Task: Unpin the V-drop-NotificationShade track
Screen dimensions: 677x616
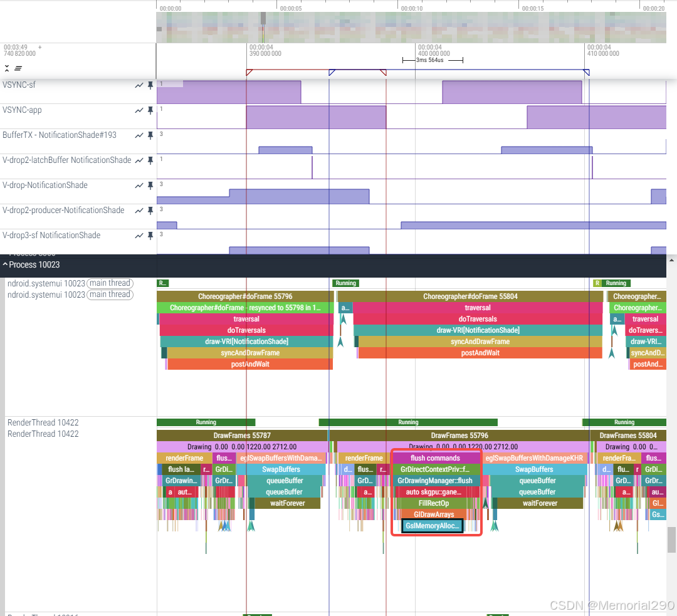Action: pos(150,185)
